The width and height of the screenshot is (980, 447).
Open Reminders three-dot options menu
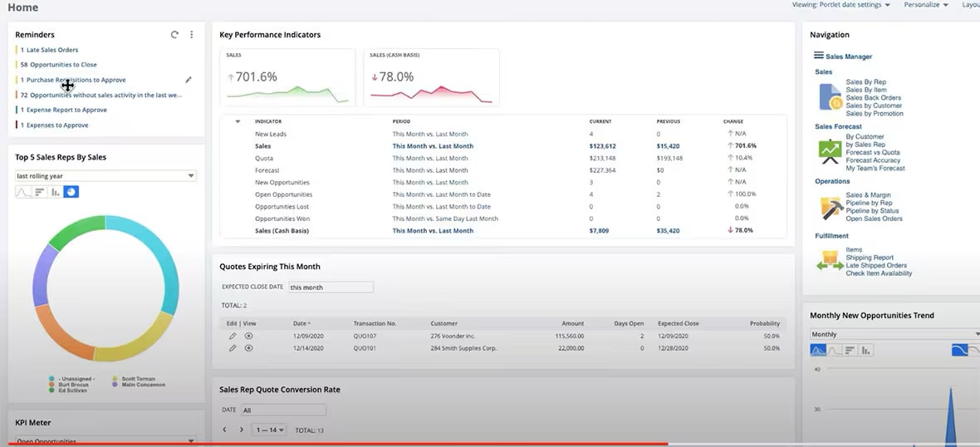[x=192, y=35]
